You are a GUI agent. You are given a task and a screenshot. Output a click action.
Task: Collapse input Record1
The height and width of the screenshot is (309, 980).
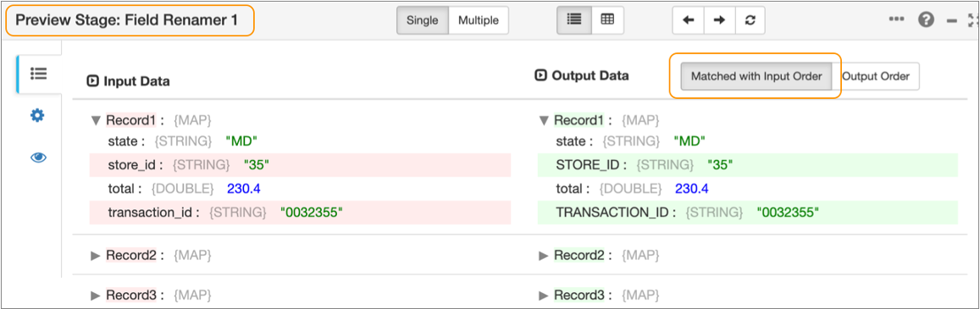point(96,120)
